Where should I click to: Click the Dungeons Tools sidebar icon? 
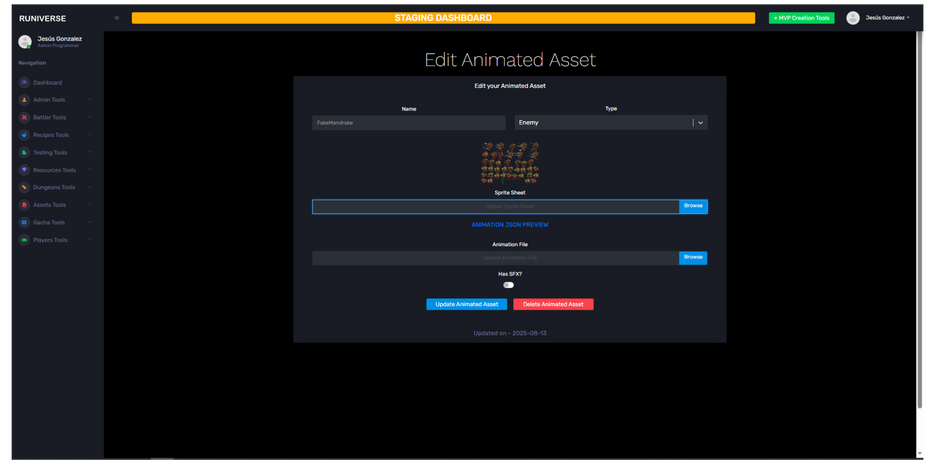pyautogui.click(x=24, y=187)
